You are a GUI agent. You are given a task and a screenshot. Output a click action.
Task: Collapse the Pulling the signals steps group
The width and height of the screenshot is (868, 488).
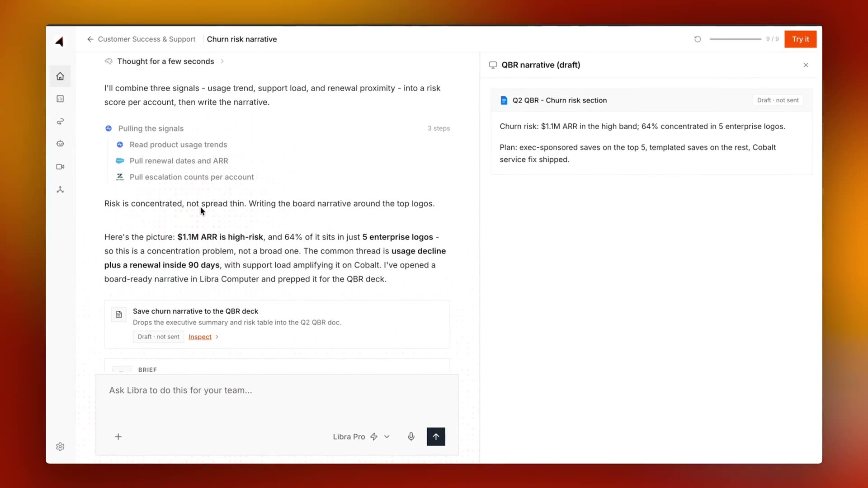pyautogui.click(x=278, y=128)
